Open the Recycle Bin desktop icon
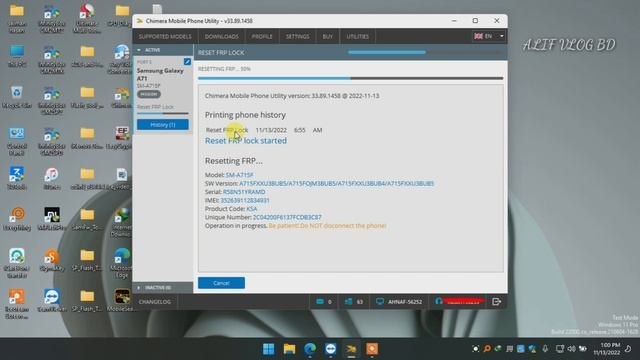 pos(17,97)
